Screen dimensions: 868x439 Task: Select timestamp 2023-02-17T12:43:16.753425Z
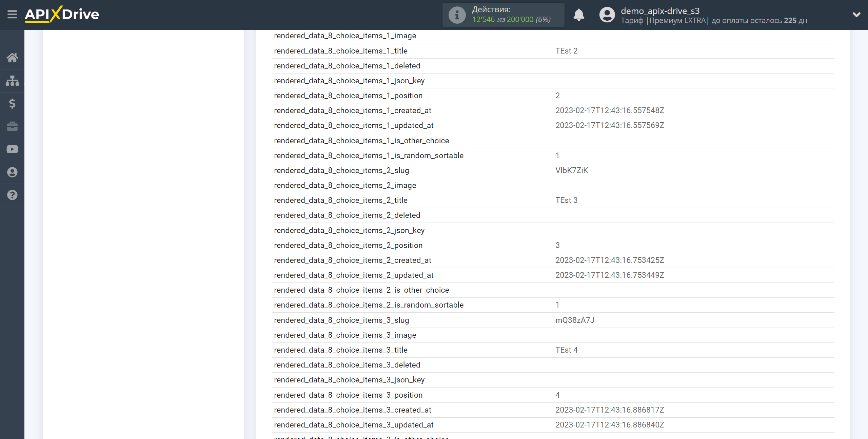click(610, 260)
